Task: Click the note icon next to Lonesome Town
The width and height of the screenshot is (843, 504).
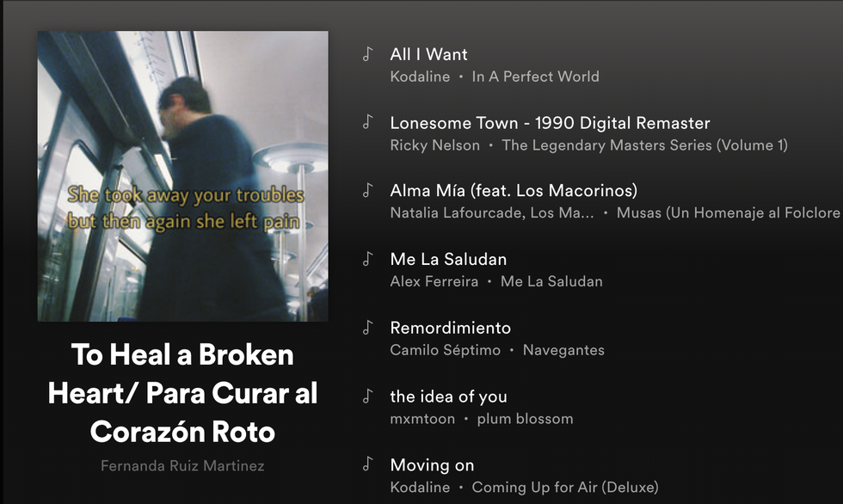Action: pos(367,123)
